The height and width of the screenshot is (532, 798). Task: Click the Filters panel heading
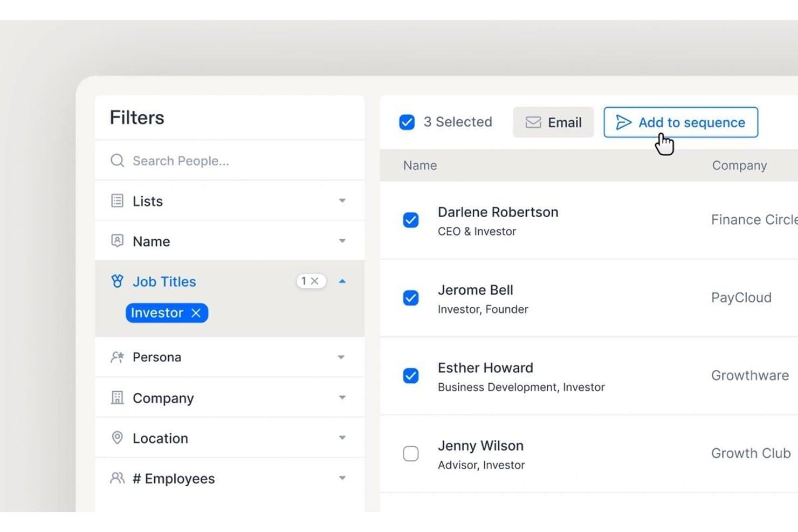point(137,118)
